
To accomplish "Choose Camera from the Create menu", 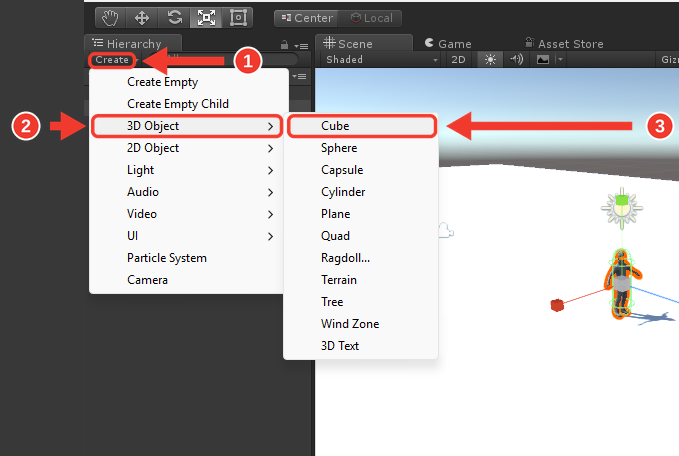I will click(x=188, y=280).
